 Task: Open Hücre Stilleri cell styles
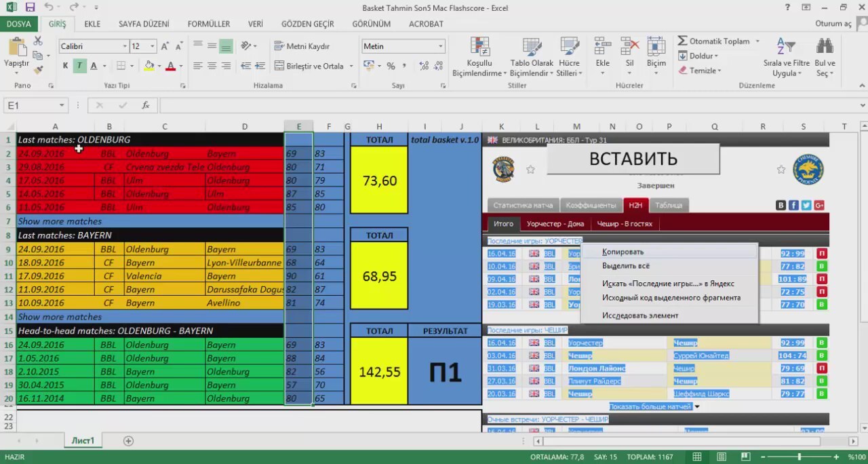tap(568, 57)
